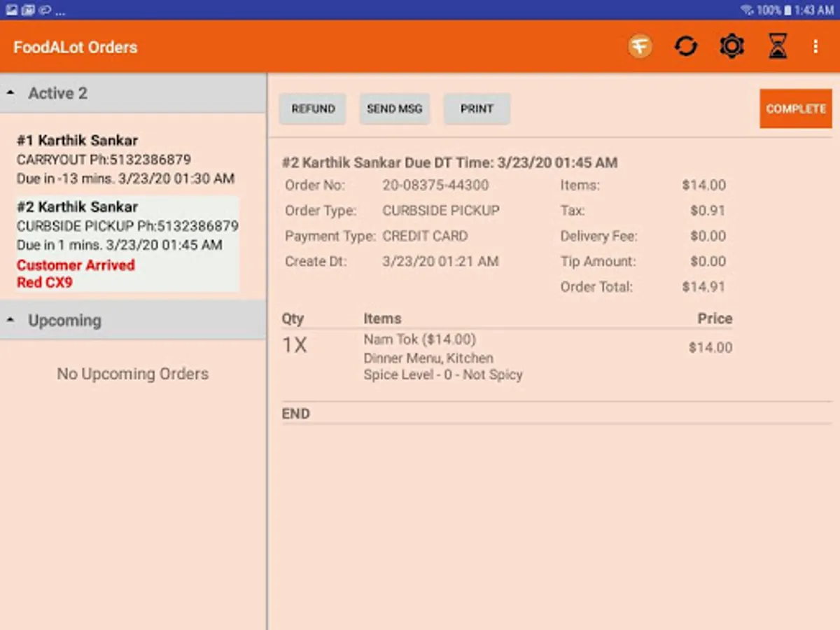The width and height of the screenshot is (840, 630).
Task: Click the No Upcoming Orders message
Action: (133, 374)
